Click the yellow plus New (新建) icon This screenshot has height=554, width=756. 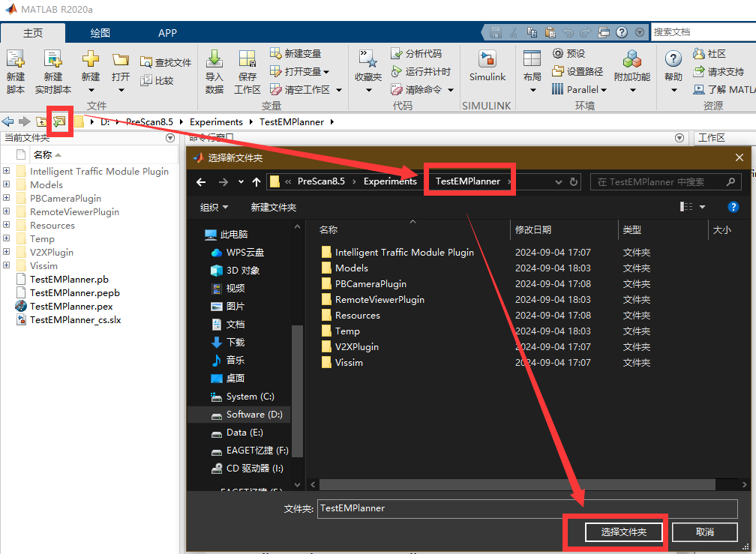pos(91,59)
